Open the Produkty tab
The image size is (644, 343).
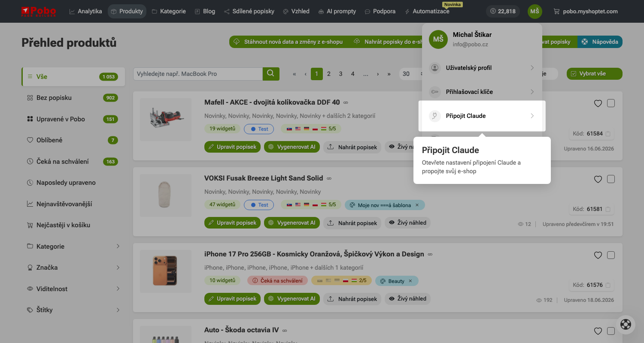coord(127,11)
